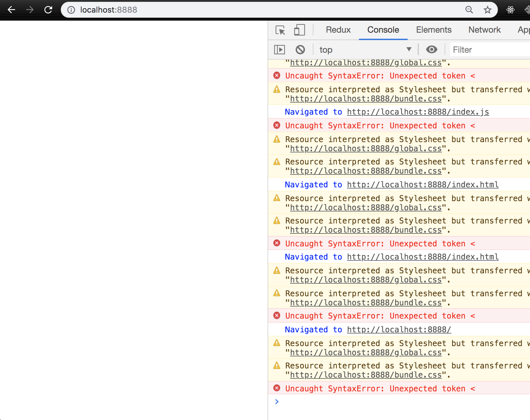Open the top JavaScript context dropdown
This screenshot has width=530, height=420.
[366, 50]
